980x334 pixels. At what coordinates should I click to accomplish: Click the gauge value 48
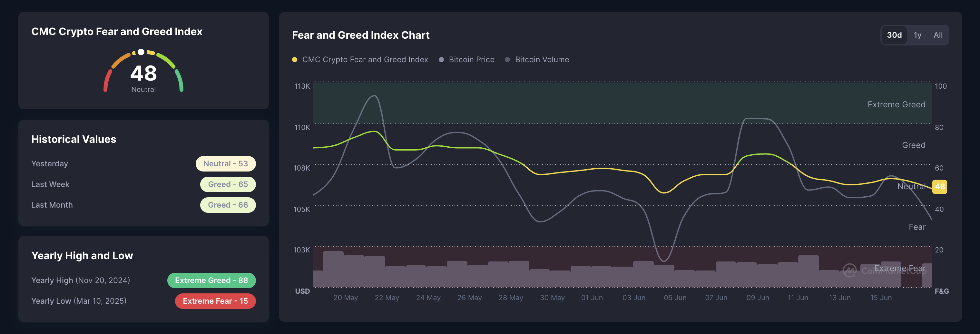pyautogui.click(x=143, y=73)
